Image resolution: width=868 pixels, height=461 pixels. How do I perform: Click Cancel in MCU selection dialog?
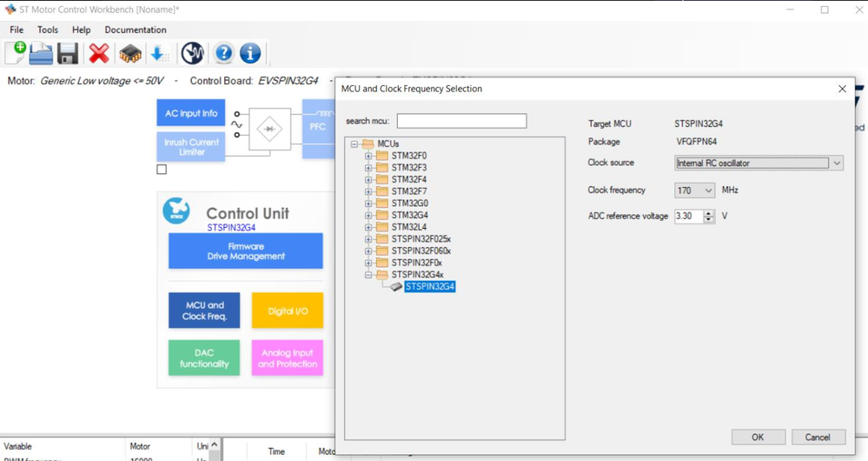coord(818,438)
